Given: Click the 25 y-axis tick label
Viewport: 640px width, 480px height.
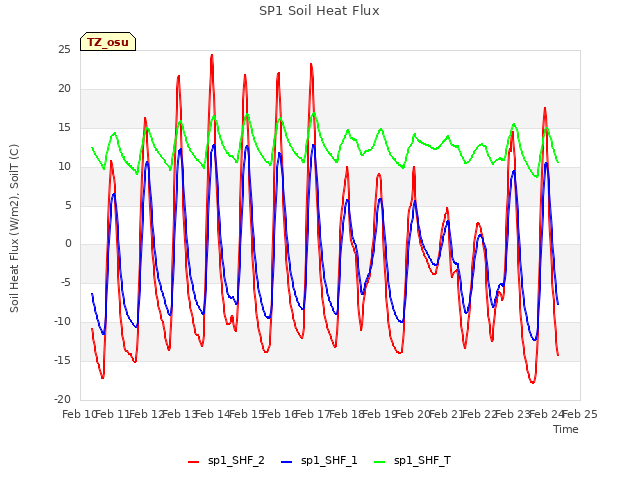Looking at the screenshot, I should 64,50.
